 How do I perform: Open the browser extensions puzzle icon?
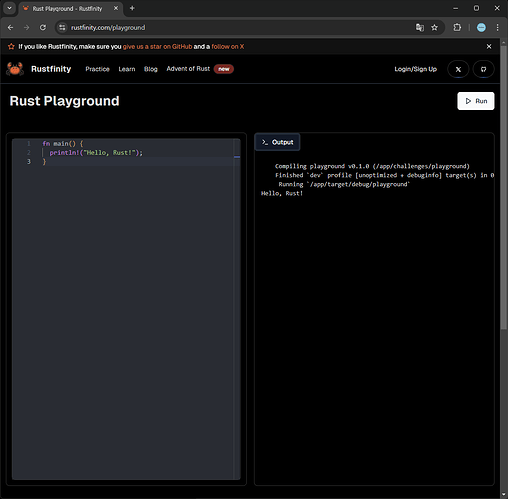(457, 28)
